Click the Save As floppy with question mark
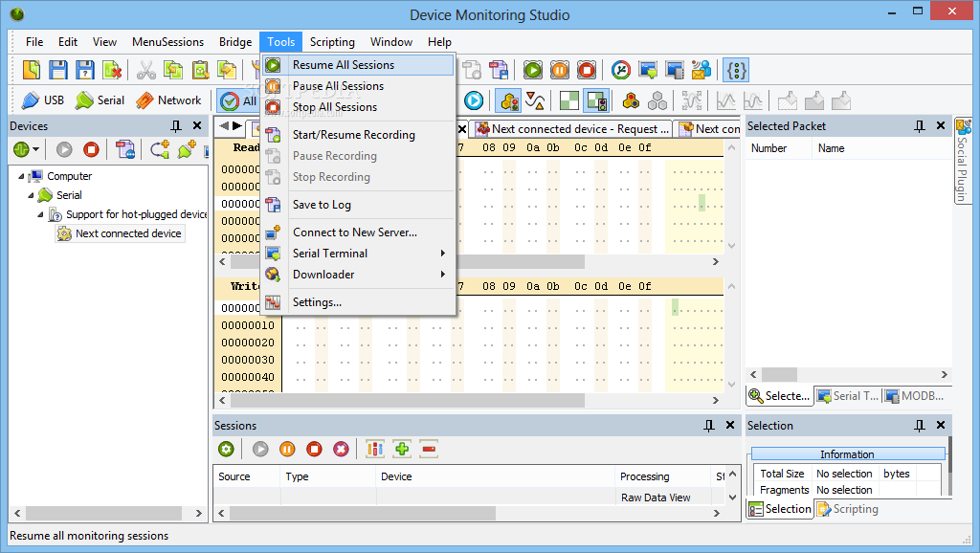Image resolution: width=980 pixels, height=553 pixels. tap(85, 70)
